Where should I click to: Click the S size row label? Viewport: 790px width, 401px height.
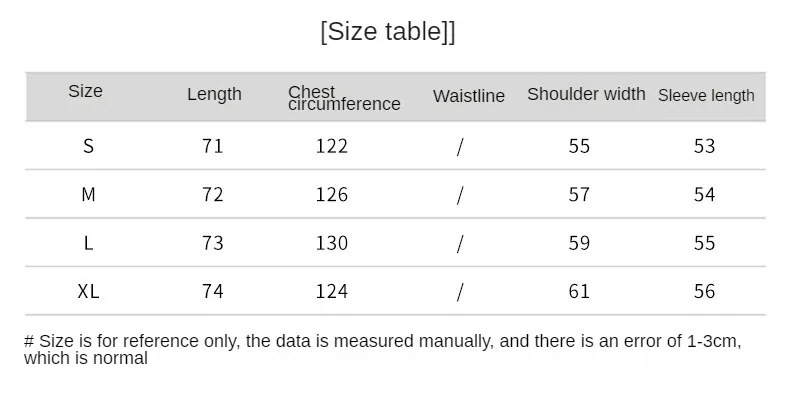pos(88,146)
